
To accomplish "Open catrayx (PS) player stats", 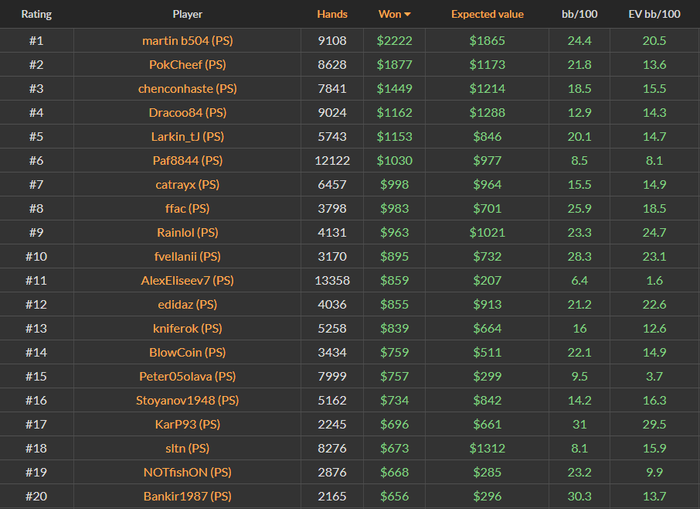I will (187, 185).
